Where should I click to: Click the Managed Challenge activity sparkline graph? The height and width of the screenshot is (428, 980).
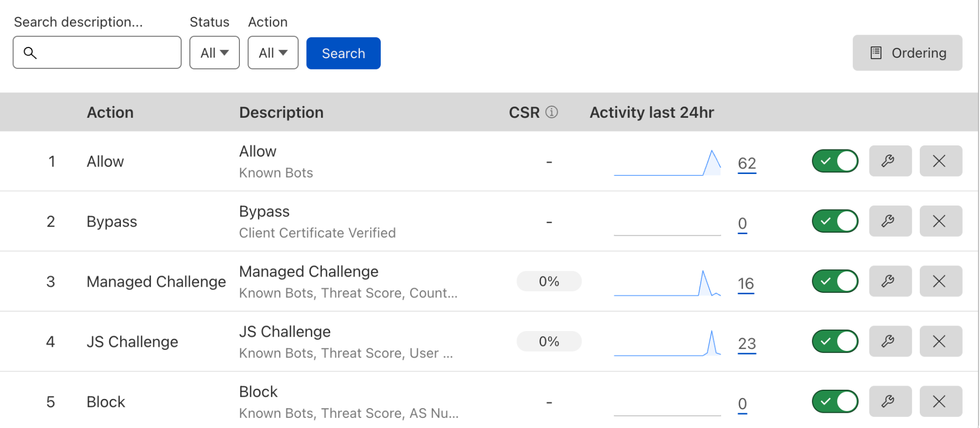(667, 284)
